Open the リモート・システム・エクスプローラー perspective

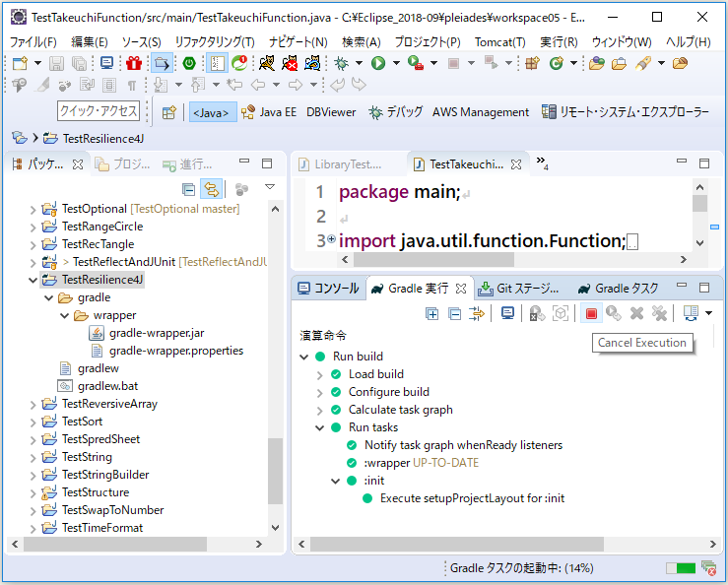click(x=625, y=112)
